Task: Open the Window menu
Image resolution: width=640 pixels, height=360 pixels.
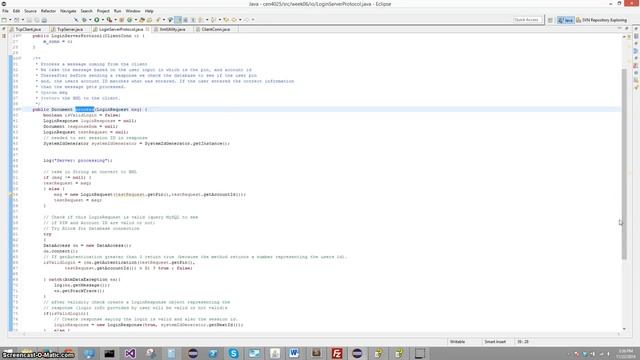Action: click(133, 11)
